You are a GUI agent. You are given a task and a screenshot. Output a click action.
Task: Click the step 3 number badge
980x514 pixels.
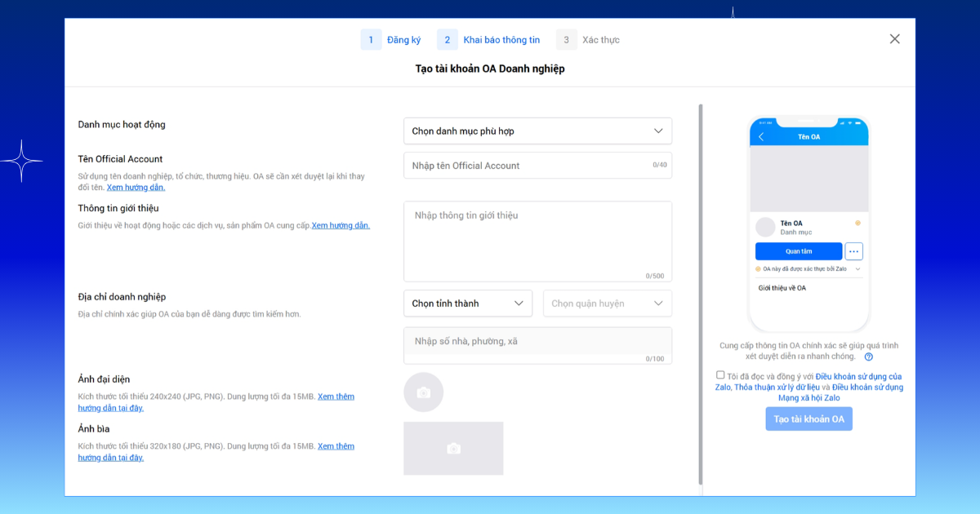[567, 40]
